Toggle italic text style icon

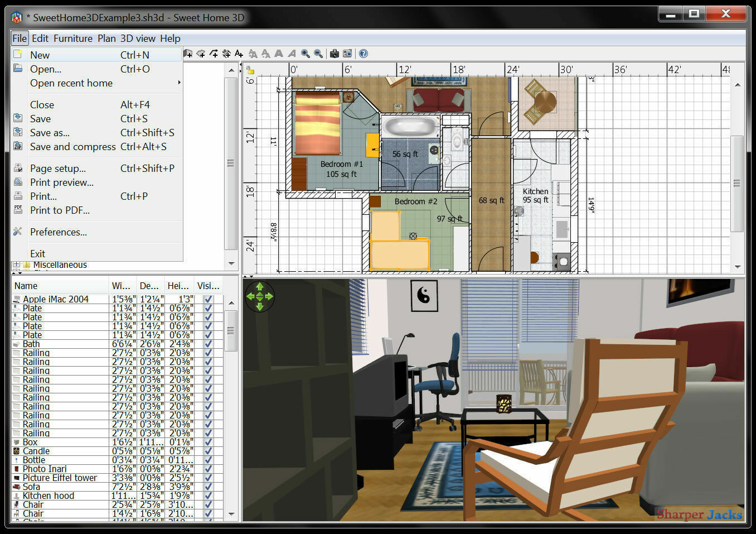pos(292,54)
